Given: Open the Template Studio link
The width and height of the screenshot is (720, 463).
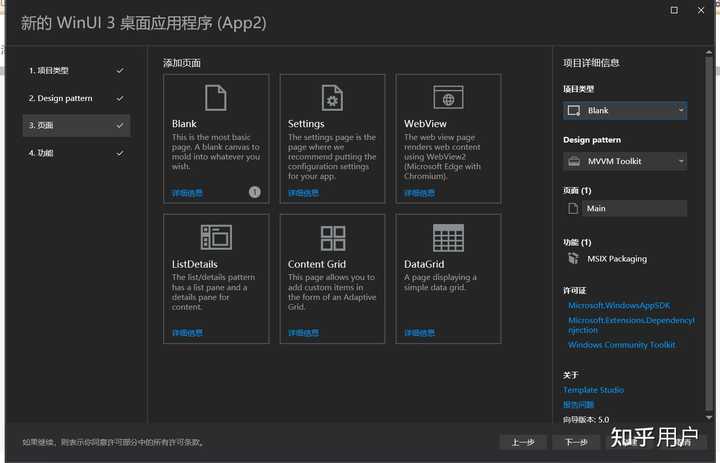Looking at the screenshot, I should click(x=593, y=390).
